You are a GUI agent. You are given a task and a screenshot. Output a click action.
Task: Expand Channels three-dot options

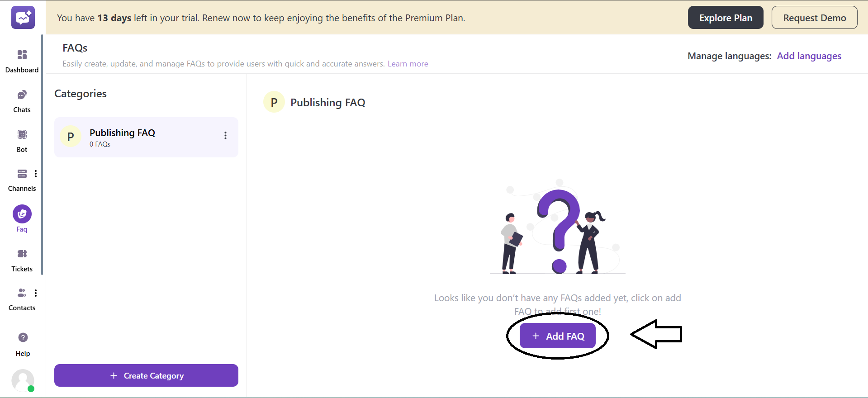click(x=36, y=174)
